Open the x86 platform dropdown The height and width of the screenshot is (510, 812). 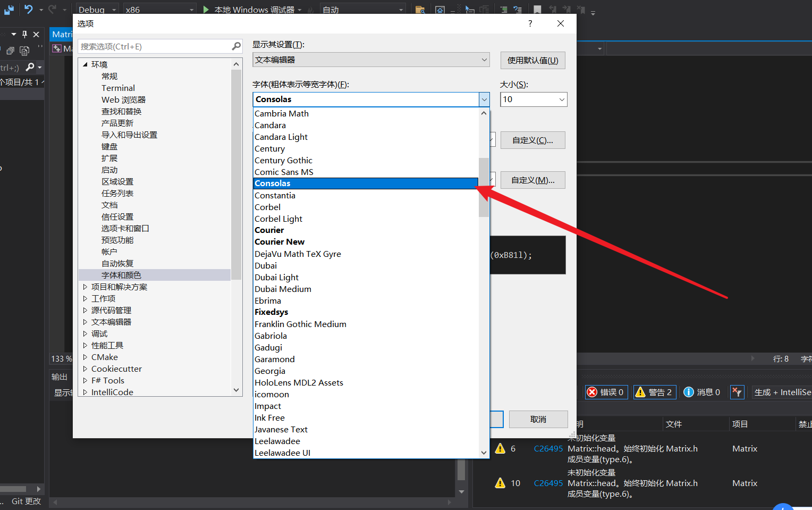pyautogui.click(x=160, y=10)
